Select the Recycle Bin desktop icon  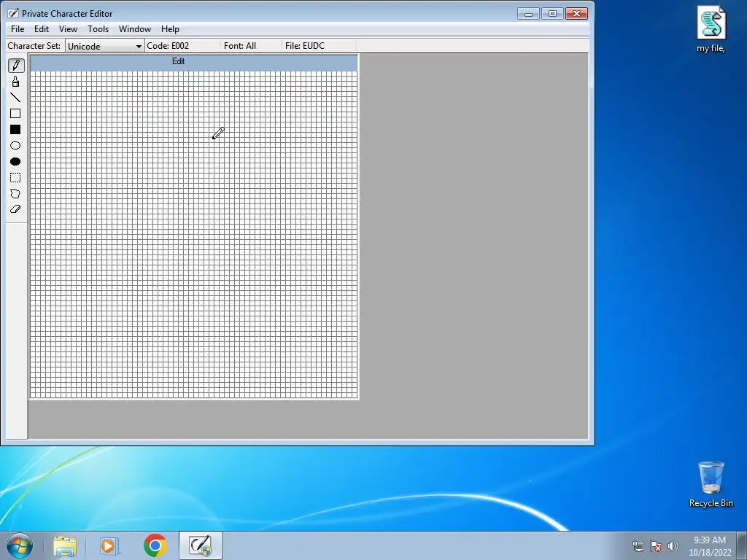[711, 484]
